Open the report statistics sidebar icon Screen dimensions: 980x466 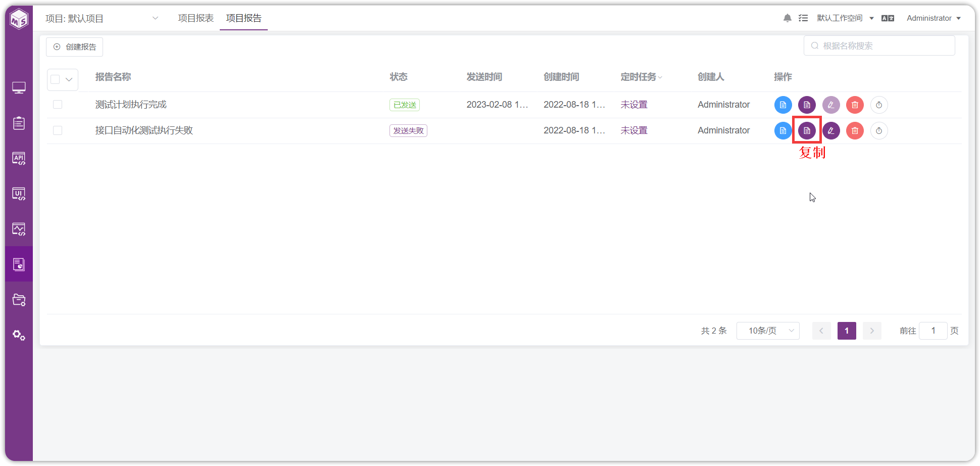point(19,264)
